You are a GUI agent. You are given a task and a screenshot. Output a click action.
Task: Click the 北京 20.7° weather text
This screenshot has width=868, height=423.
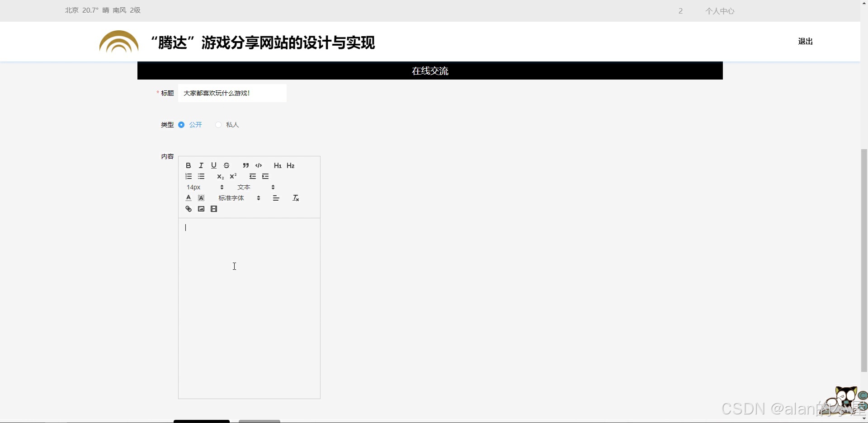click(x=103, y=10)
